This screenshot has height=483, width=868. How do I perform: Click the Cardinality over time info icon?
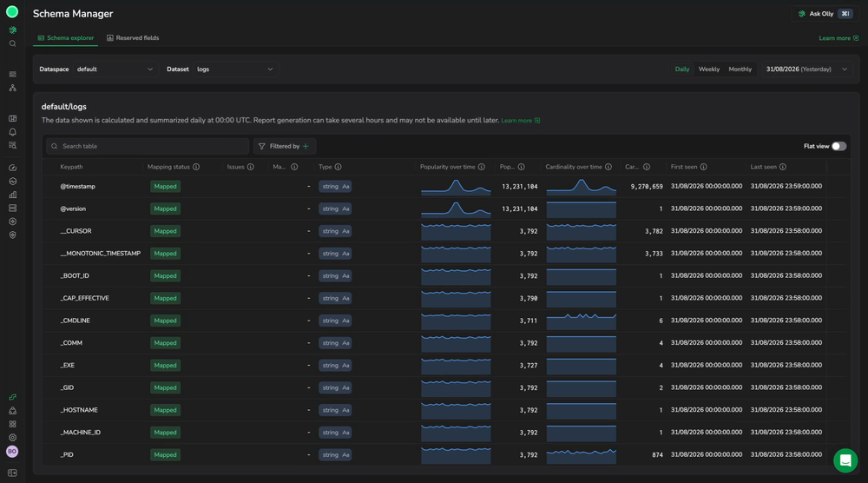[608, 167]
